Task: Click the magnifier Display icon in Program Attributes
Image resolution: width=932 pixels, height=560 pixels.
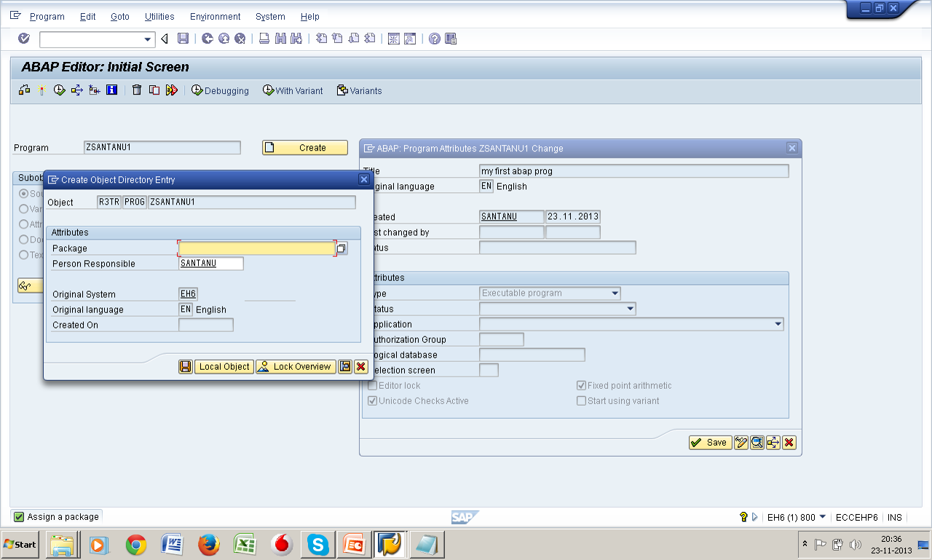Action: 757,443
